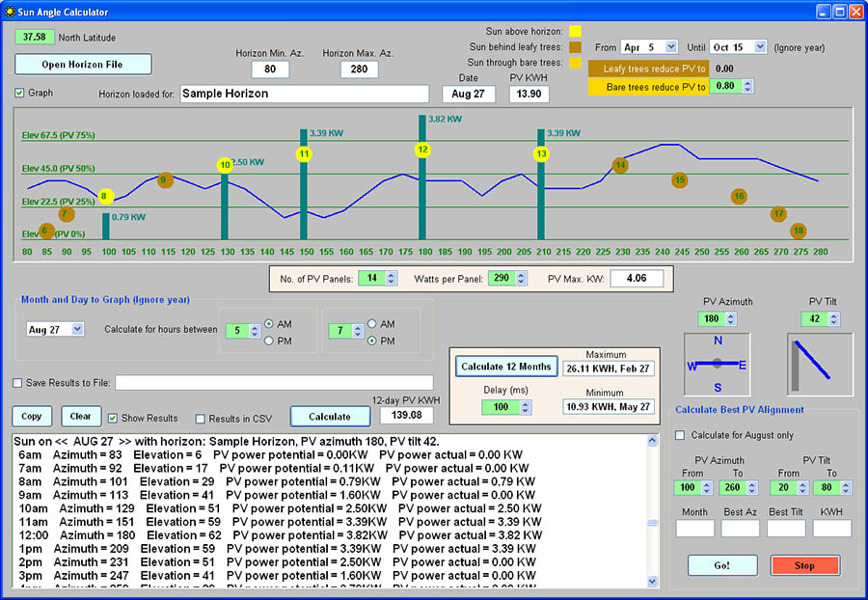This screenshot has width=868, height=600.
Task: Click the Sun through bare trees swatch
Action: click(x=576, y=63)
